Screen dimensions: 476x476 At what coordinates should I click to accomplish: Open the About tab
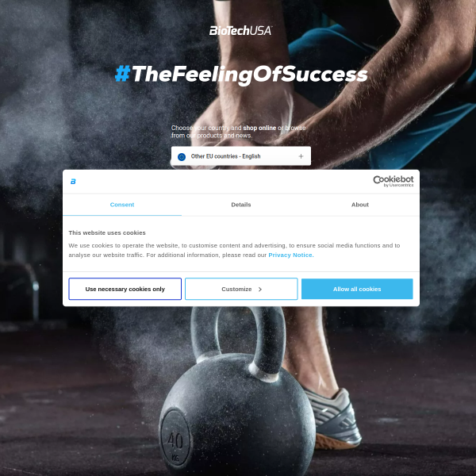click(360, 205)
